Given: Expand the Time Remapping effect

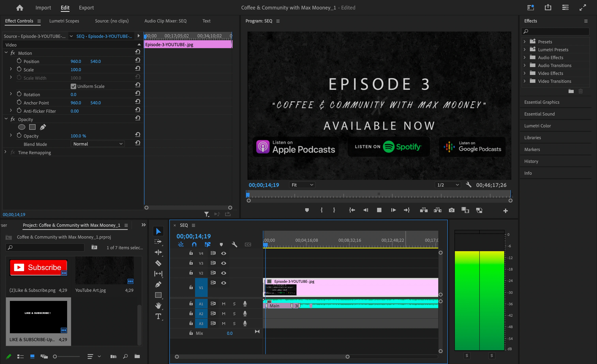Looking at the screenshot, I should (x=5, y=152).
